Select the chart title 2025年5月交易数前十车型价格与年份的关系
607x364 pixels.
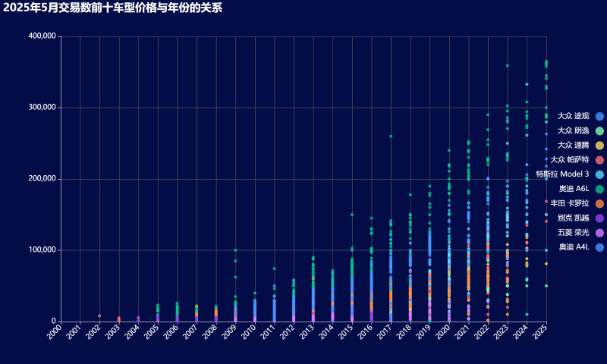pos(112,8)
